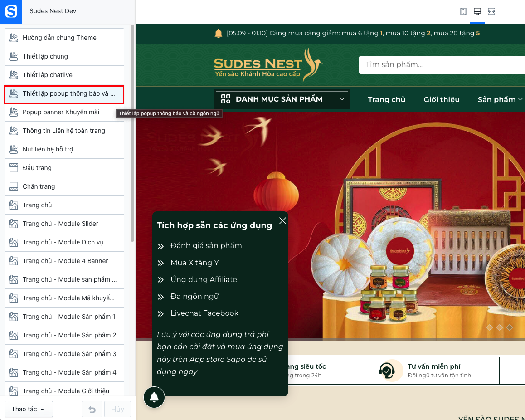This screenshot has height=420, width=525.
Task: Click icon next to 'Hướng dẫn chung Theme'
Action: point(14,38)
